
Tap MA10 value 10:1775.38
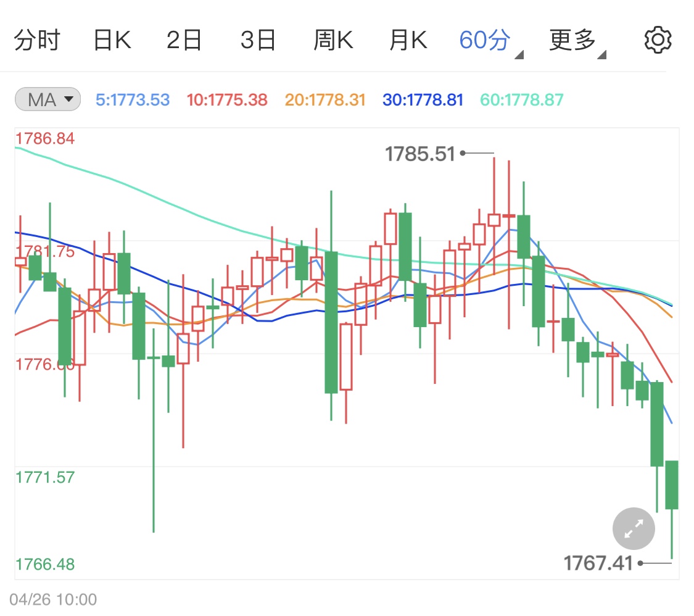tap(227, 99)
